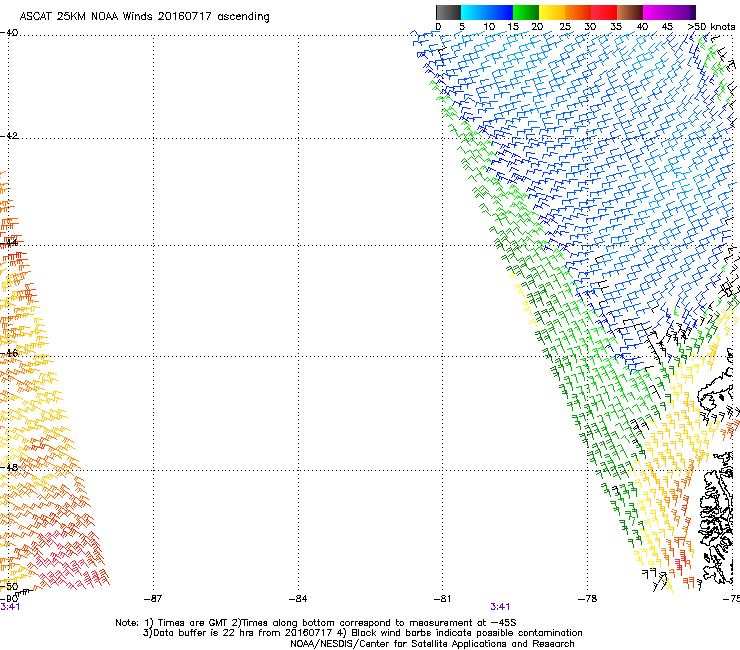Select the '20' legend scale label
Screen dimensions: 740x650
(537, 27)
